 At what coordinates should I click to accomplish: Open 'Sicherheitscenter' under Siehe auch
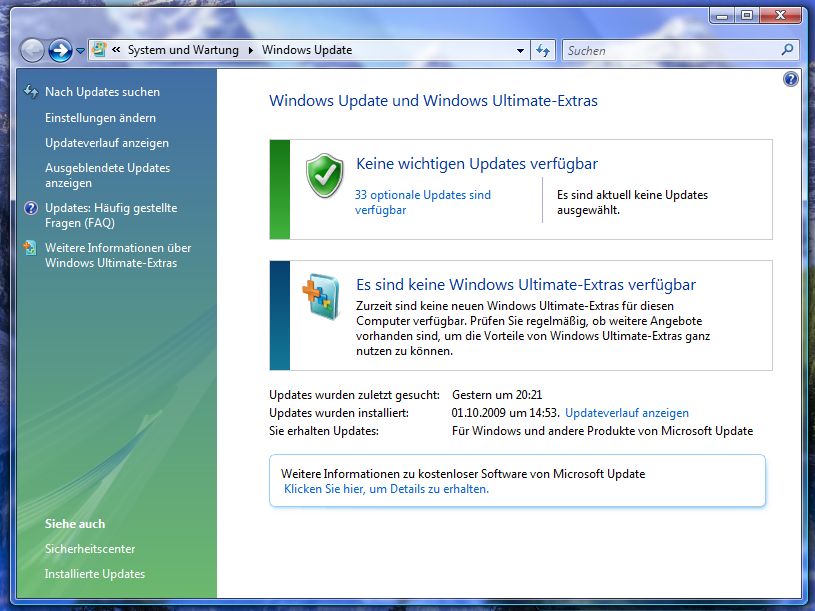pos(90,549)
